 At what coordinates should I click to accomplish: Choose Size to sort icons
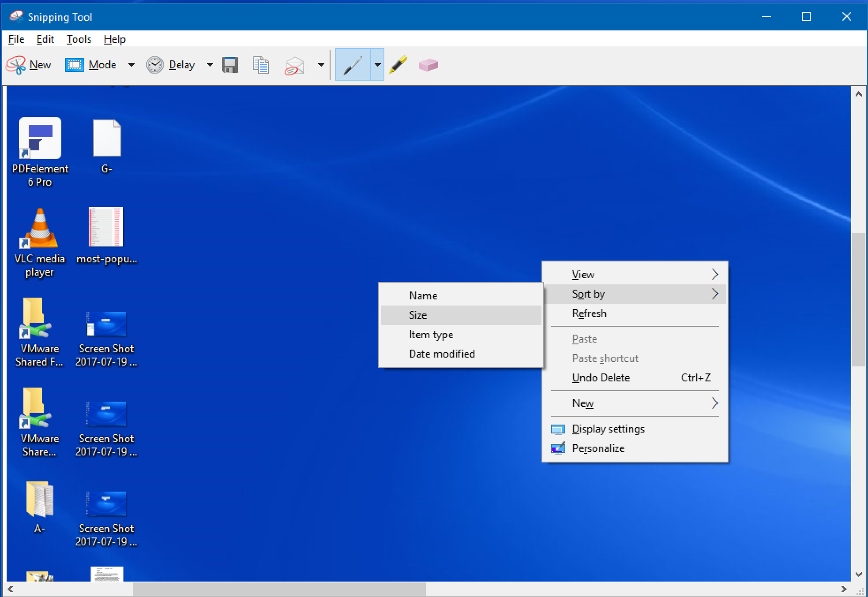(x=417, y=315)
